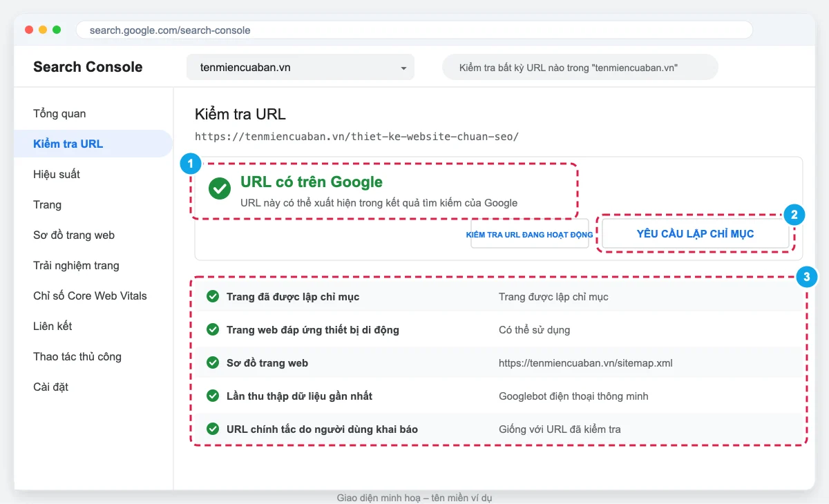Click the green maximize window dot

coord(57,30)
